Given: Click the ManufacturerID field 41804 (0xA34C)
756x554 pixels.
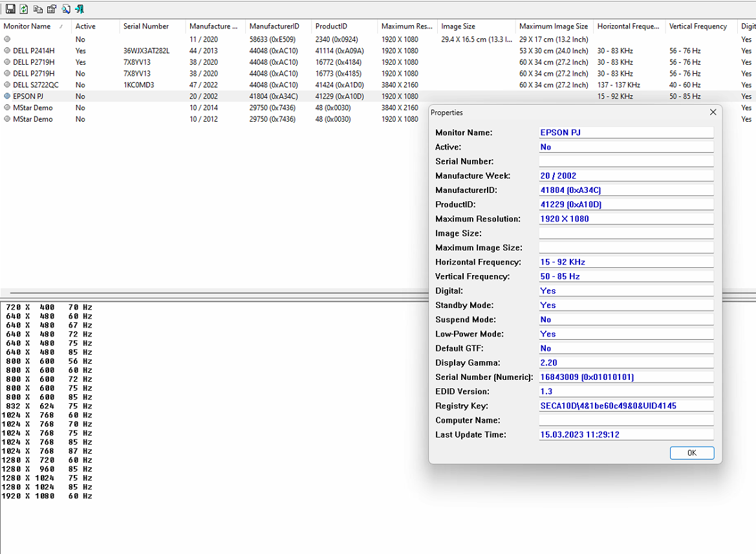Looking at the screenshot, I should tap(626, 190).
